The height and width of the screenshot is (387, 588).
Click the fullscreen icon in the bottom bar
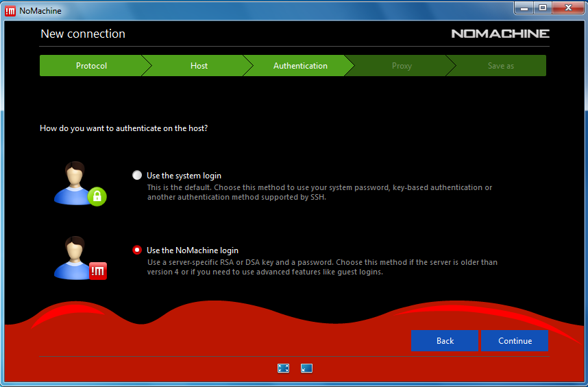pos(283,368)
